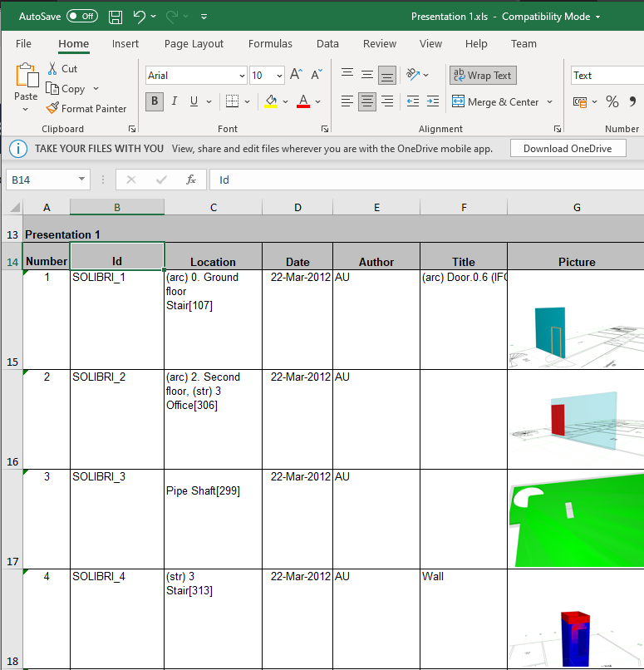Open the View tab
The image size is (644, 670).
[x=430, y=43]
